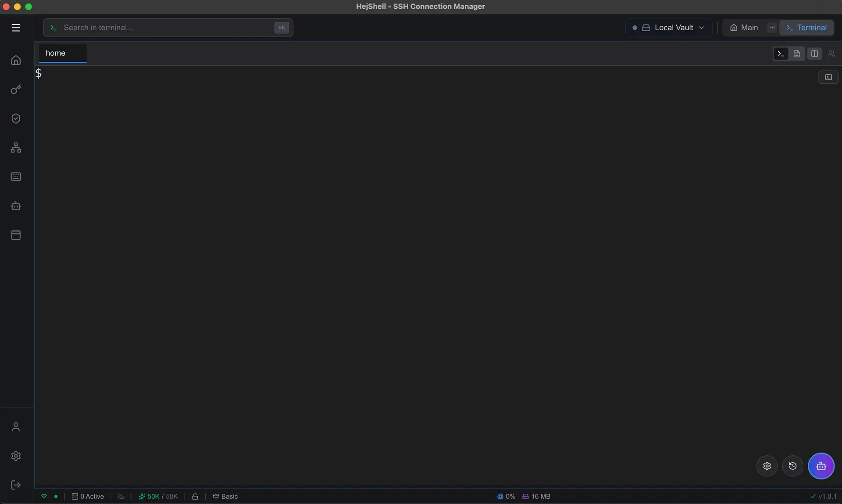Switch to file view mode in terminal toolbar

click(797, 53)
